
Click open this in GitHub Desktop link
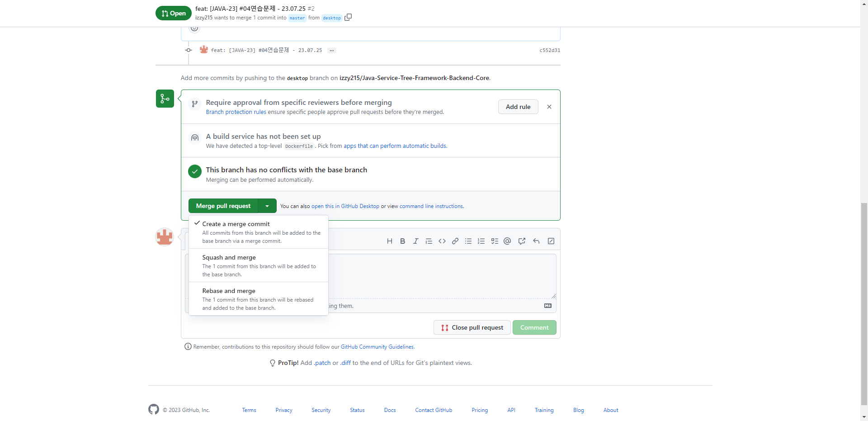pyautogui.click(x=345, y=206)
